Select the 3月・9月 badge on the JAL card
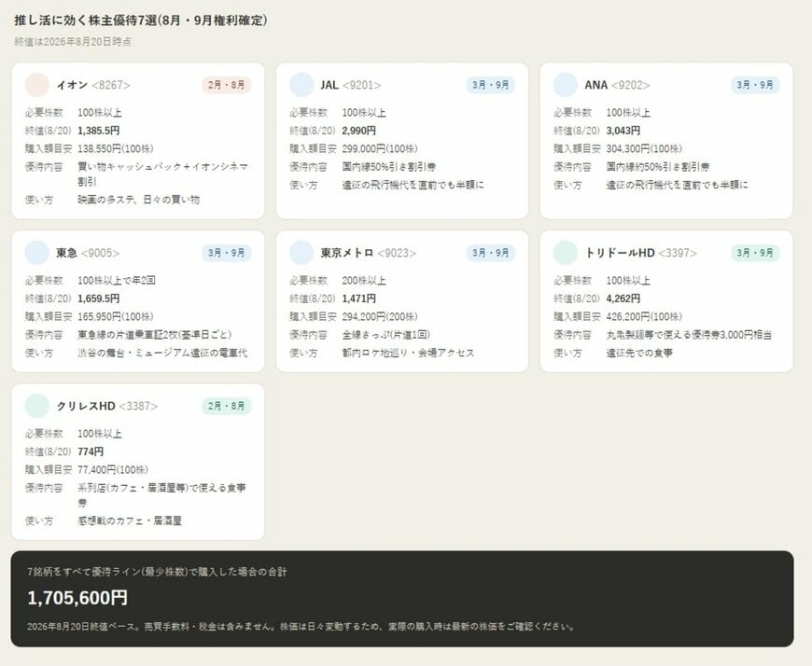 tap(490, 85)
